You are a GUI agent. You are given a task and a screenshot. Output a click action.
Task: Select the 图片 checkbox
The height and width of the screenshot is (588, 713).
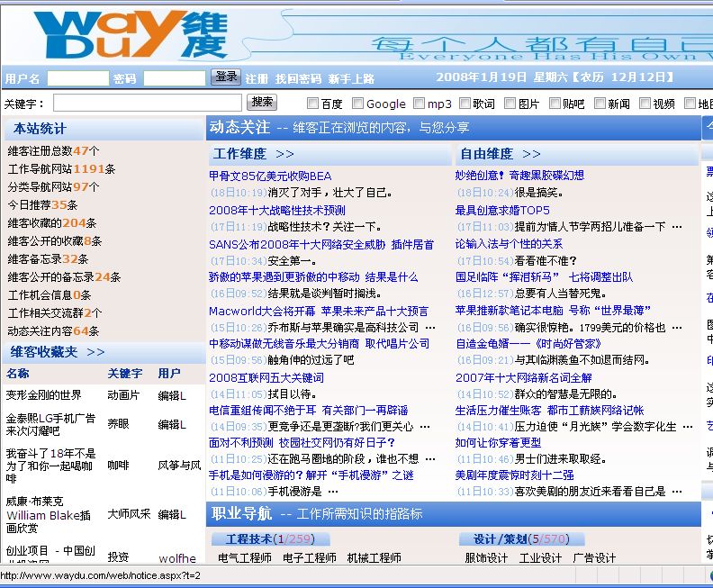(x=510, y=104)
